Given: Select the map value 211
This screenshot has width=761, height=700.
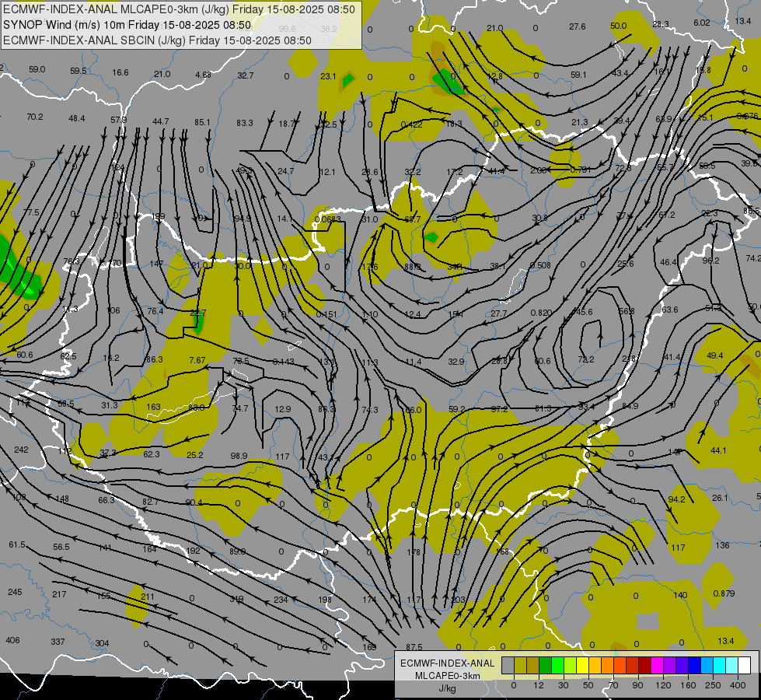Looking at the screenshot, I should tap(148, 597).
